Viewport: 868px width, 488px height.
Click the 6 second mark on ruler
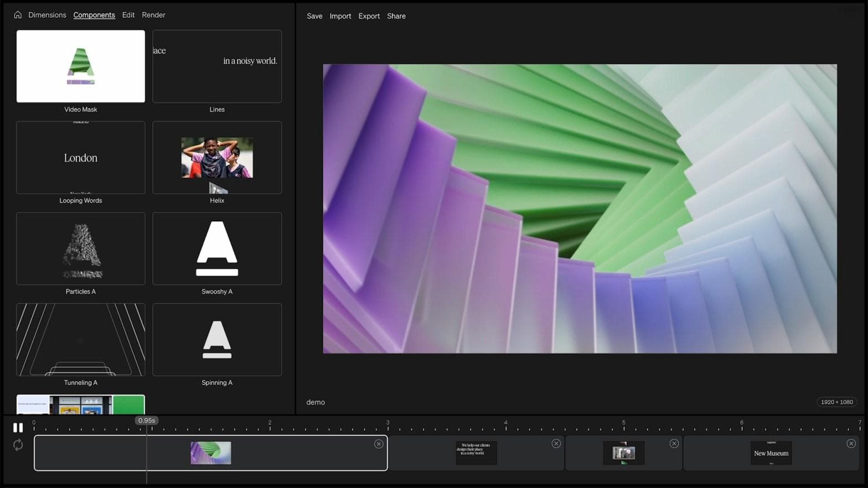tap(742, 423)
